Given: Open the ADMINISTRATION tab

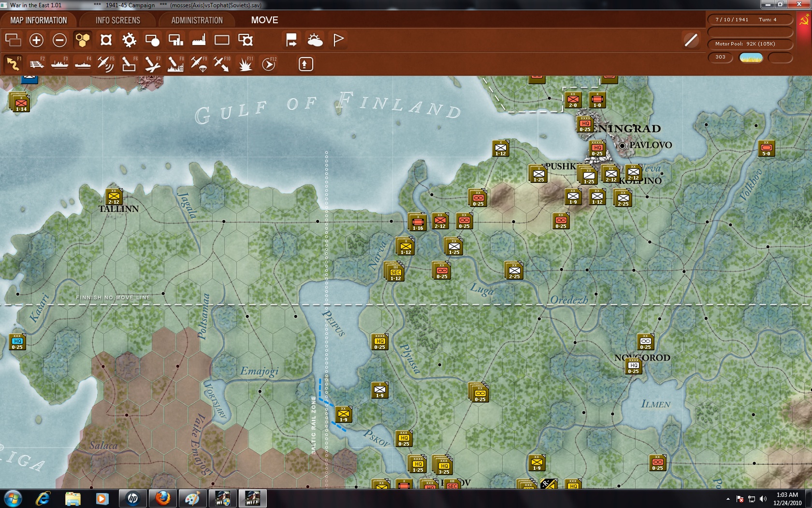Looking at the screenshot, I should tap(197, 20).
